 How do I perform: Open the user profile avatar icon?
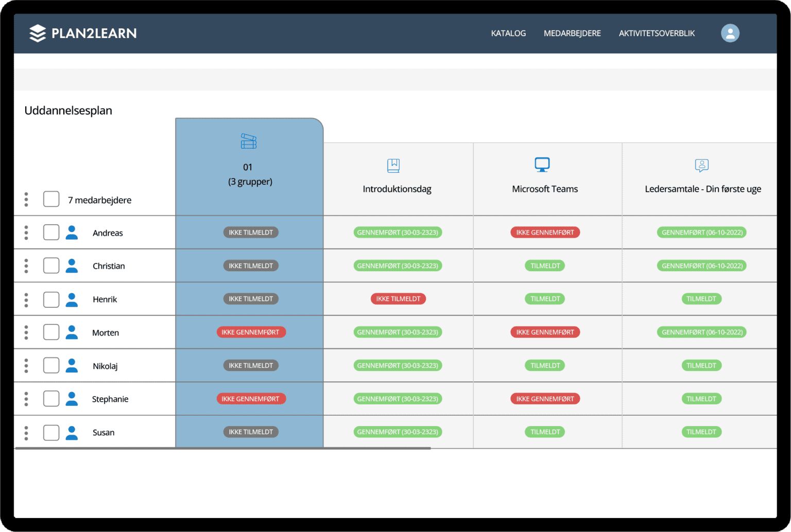click(730, 33)
